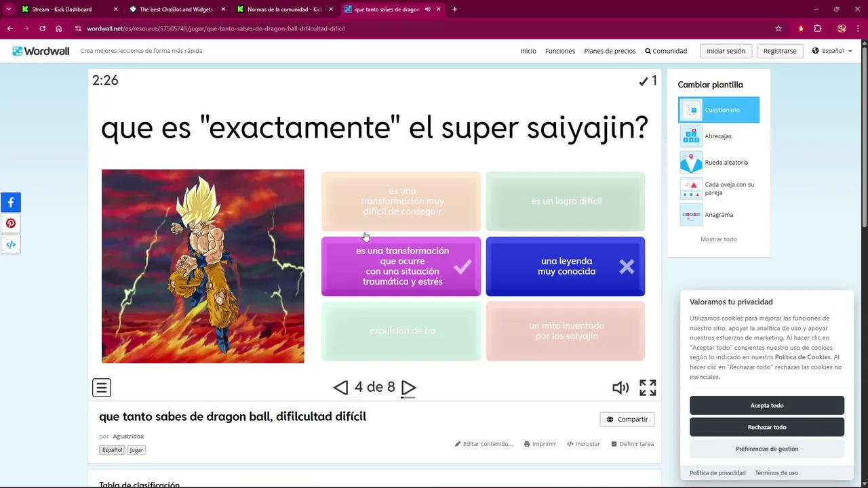Close the Stream - Kick Dashboard tab
This screenshot has height=488, width=868.
(115, 9)
